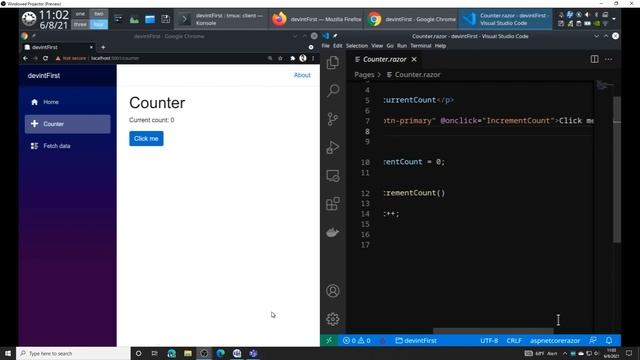Open the Run and Debug view

(333, 147)
